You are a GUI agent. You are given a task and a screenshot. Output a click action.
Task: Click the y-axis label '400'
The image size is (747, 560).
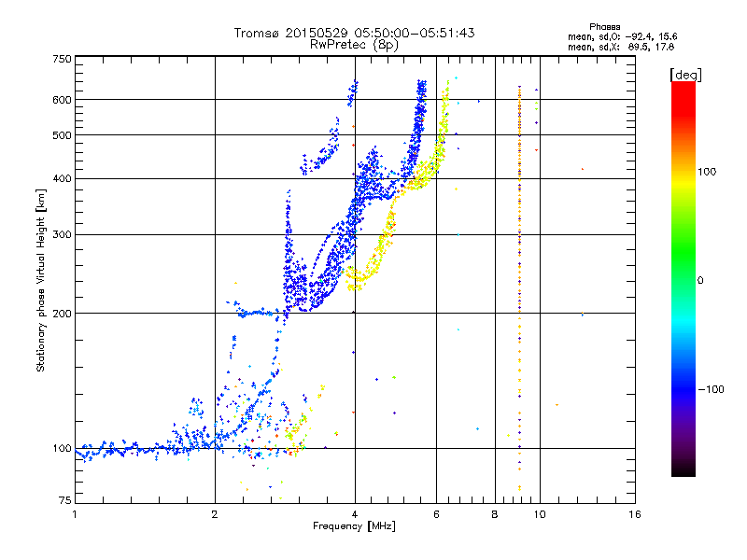(62, 179)
